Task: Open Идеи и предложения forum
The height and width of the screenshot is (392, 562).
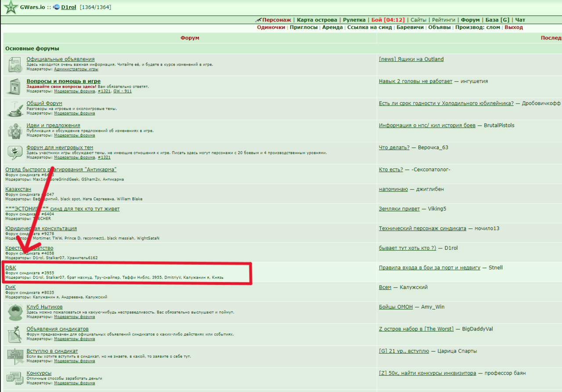Action: pos(54,125)
